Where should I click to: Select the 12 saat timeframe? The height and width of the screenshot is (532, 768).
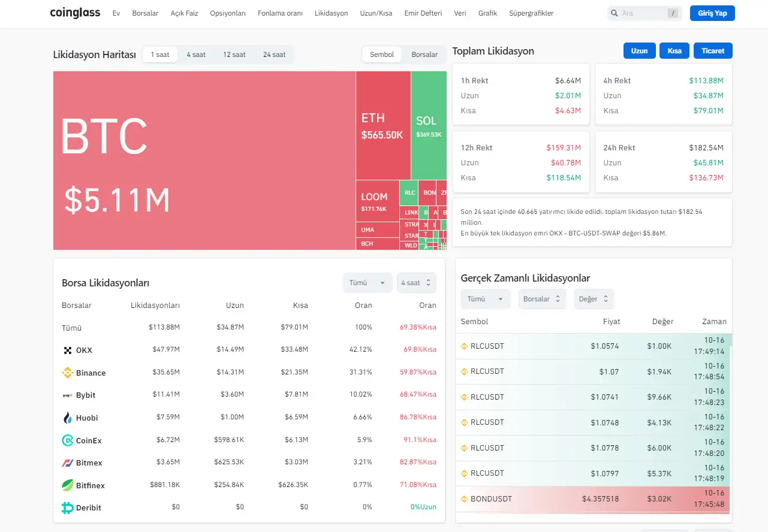(x=234, y=55)
